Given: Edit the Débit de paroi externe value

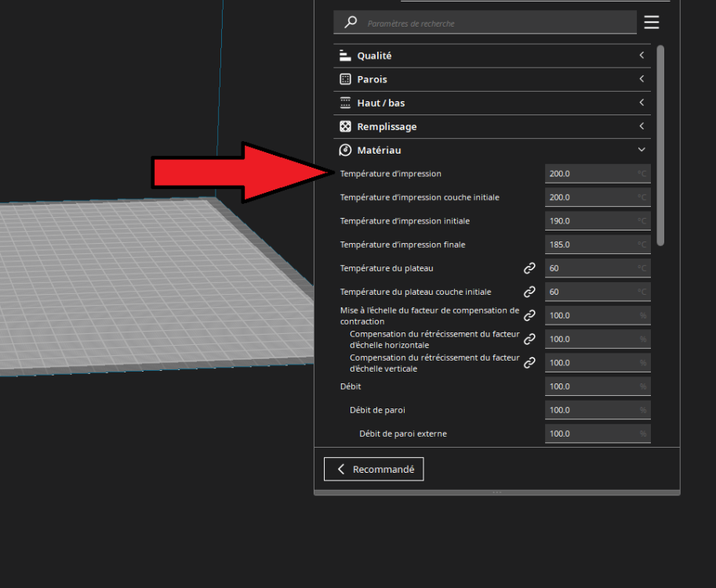Looking at the screenshot, I should click(598, 434).
